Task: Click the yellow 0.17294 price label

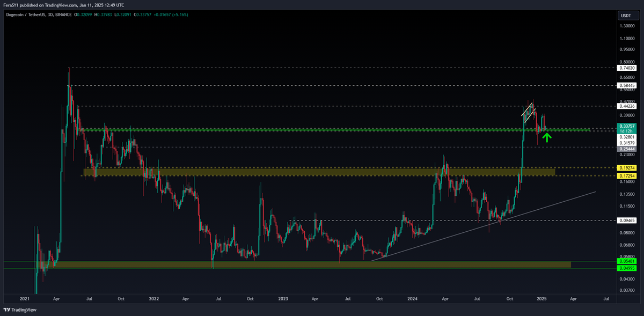Action: click(x=627, y=176)
